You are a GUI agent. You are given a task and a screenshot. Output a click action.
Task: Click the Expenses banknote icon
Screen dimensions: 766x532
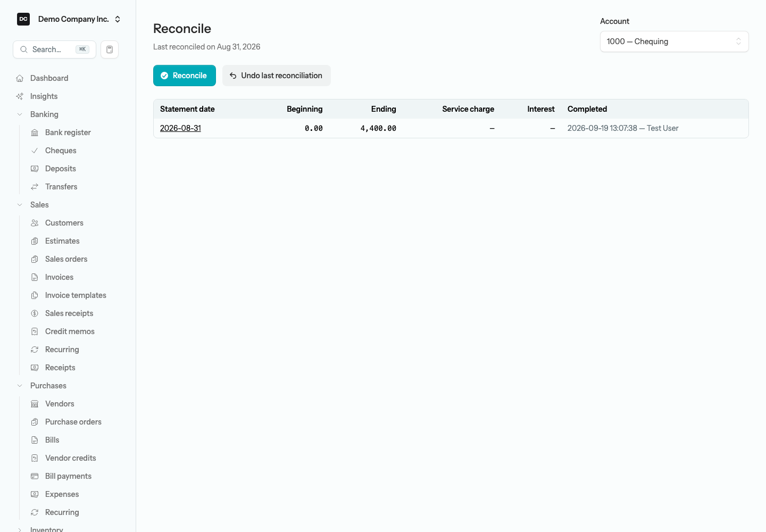point(35,494)
